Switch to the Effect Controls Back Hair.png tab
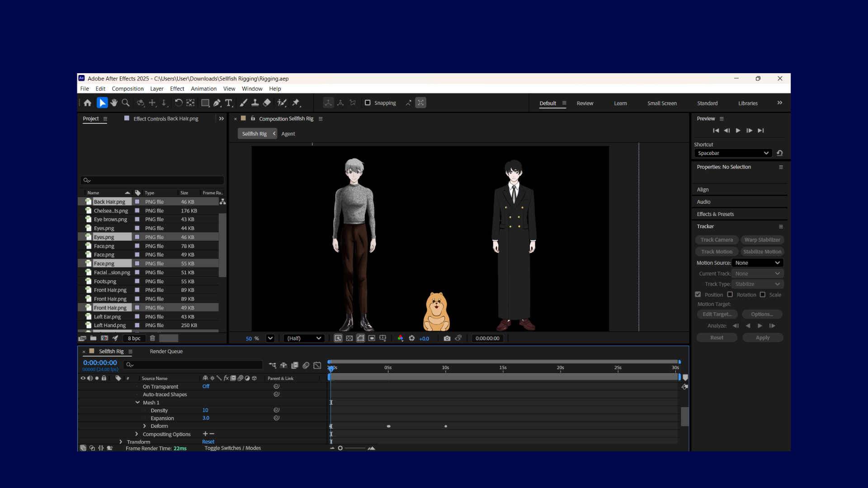 [x=166, y=119]
